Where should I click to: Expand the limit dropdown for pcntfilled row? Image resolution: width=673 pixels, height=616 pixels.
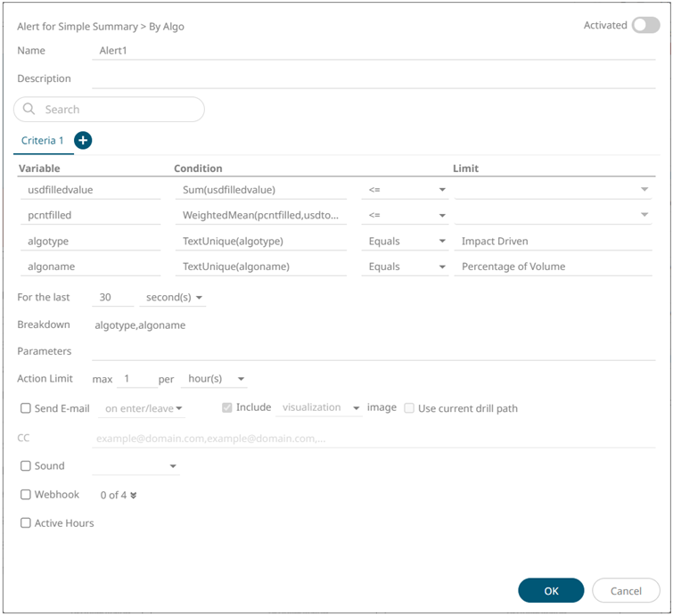644,215
